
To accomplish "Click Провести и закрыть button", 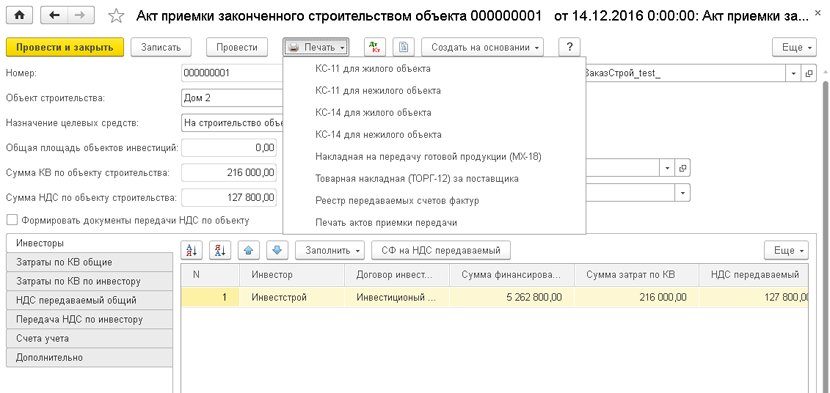I will (65, 47).
